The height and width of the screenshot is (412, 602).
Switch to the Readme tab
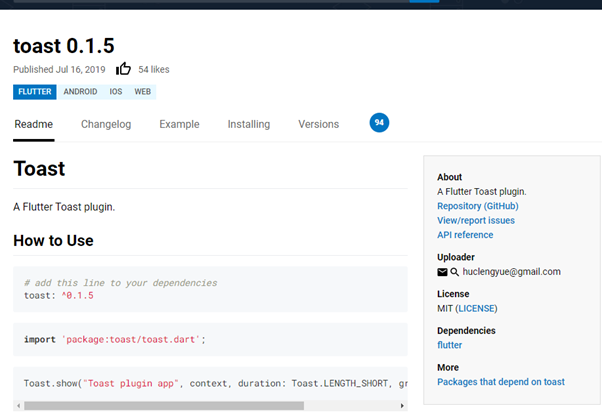click(33, 125)
